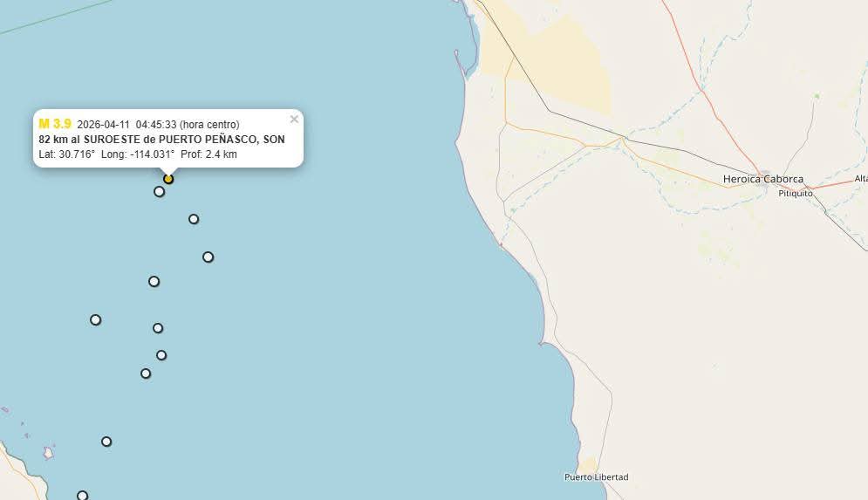Screen dimensions: 868x500
Task: Click the Lat 30.716° coordinates line
Action: pos(138,154)
